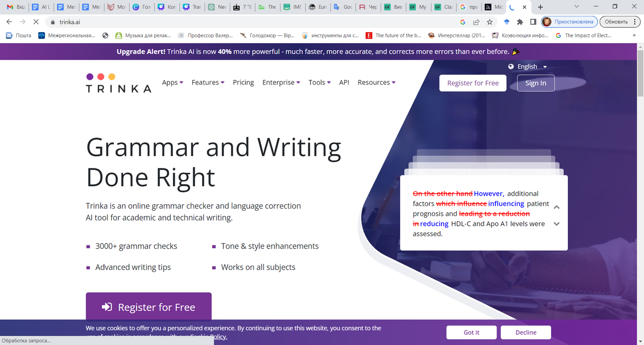The image size is (644, 345).
Task: Switch to the AI L document tab
Action: (x=41, y=7)
